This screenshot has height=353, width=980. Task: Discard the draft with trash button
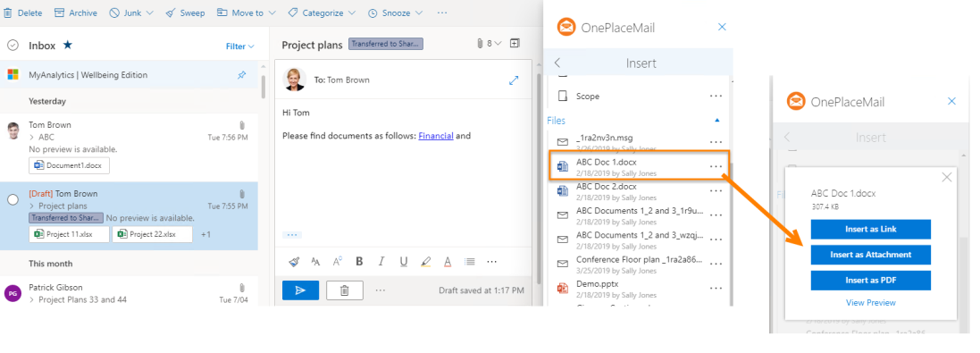click(x=344, y=290)
